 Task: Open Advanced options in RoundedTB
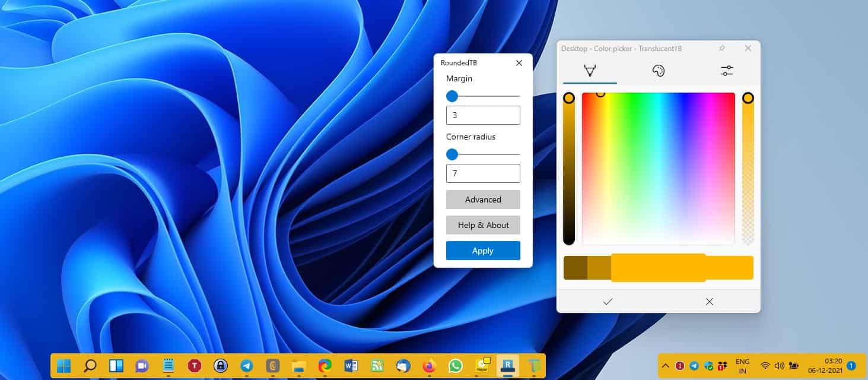coord(483,199)
